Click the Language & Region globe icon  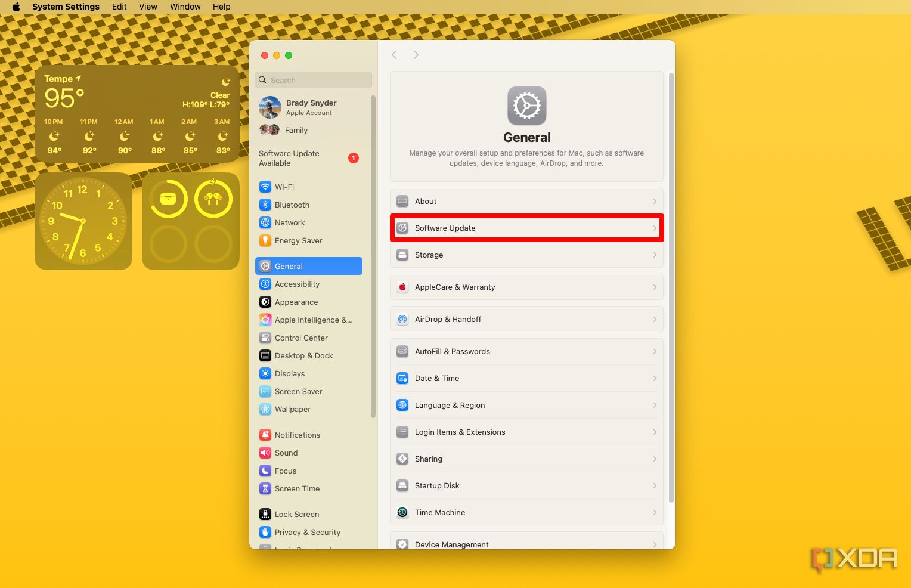[402, 405]
